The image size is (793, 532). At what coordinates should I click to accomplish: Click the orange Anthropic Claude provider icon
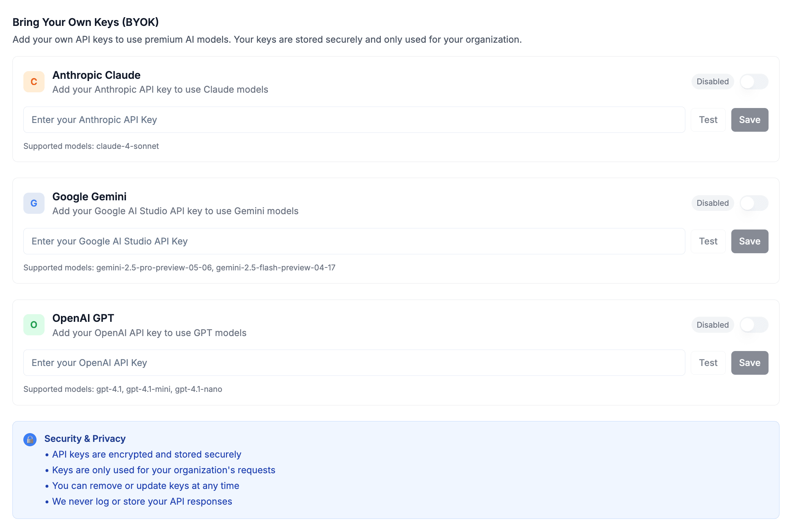[34, 82]
